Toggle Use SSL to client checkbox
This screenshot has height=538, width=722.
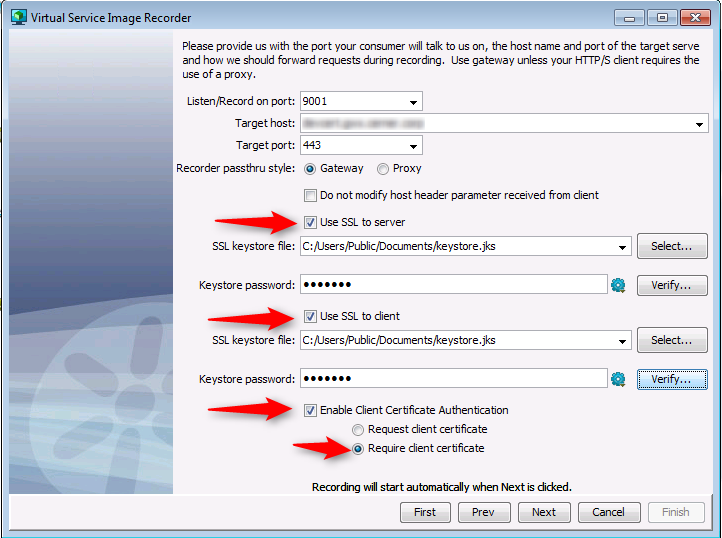pos(310,316)
